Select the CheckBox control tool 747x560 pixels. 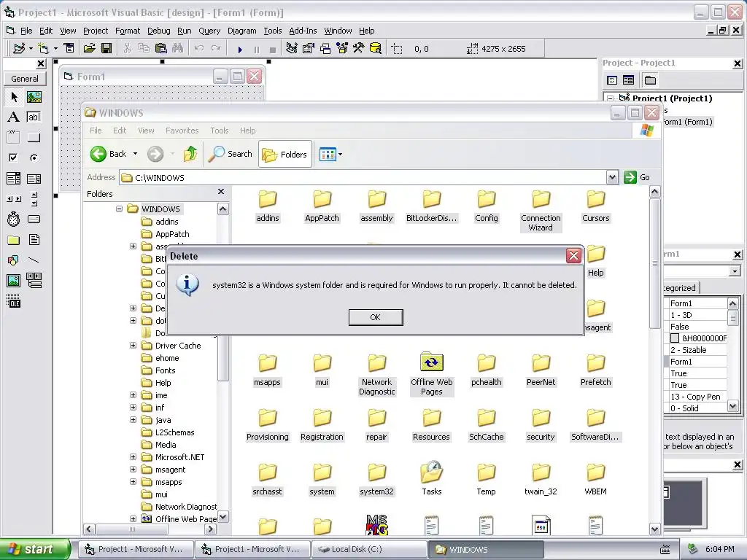14,157
